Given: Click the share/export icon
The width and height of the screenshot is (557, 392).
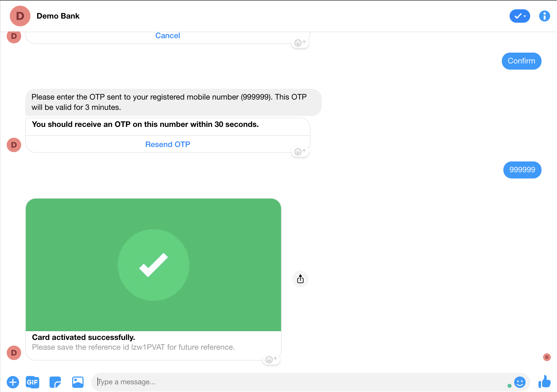Looking at the screenshot, I should pos(300,279).
